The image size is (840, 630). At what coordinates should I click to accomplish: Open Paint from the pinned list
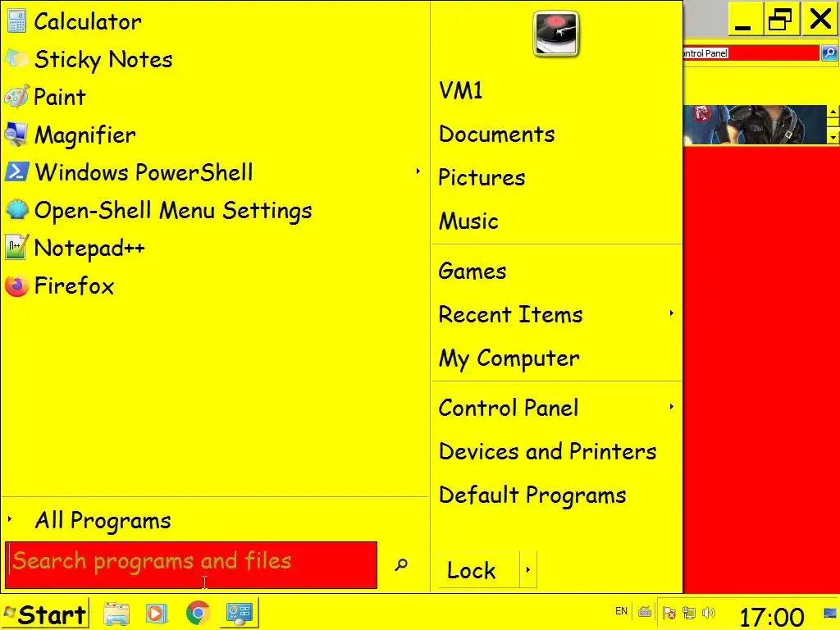(214, 97)
